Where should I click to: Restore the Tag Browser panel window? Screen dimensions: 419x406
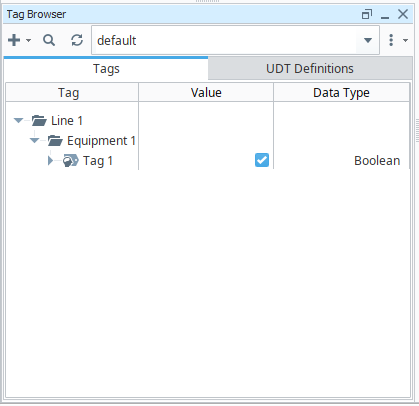[x=367, y=14]
